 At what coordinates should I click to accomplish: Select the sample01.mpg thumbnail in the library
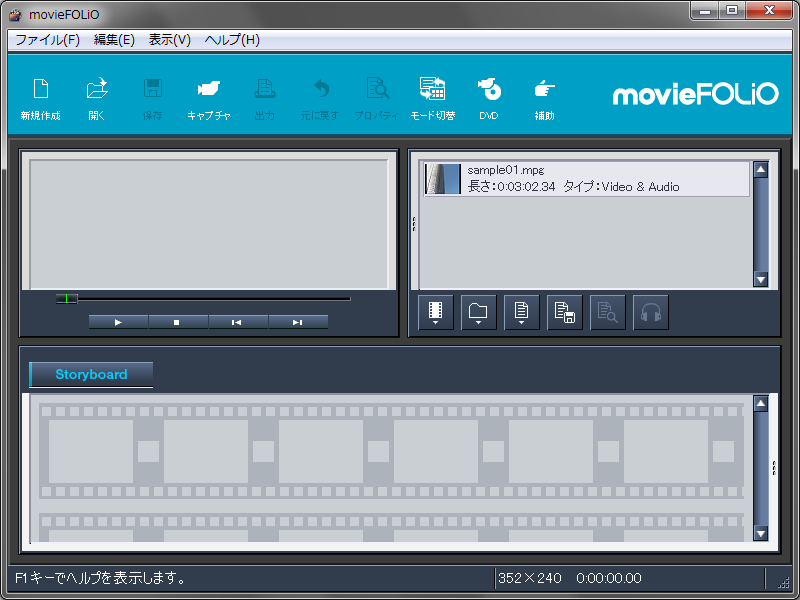click(443, 179)
